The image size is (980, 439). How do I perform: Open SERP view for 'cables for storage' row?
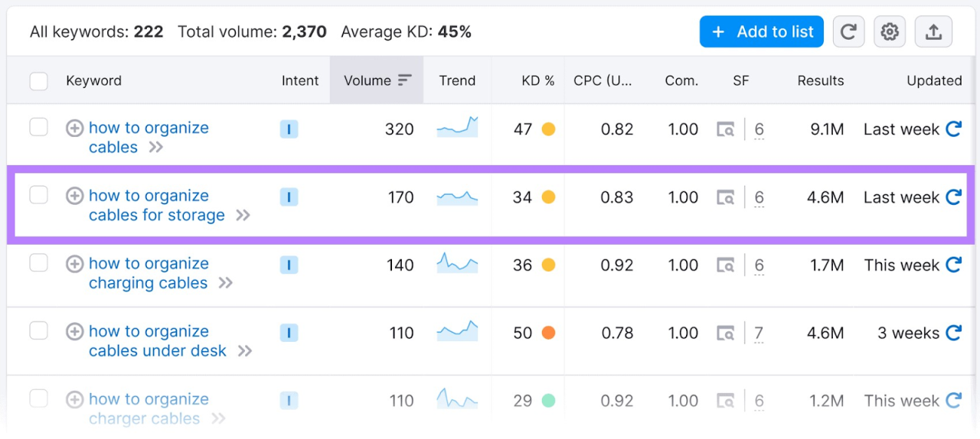tap(725, 197)
